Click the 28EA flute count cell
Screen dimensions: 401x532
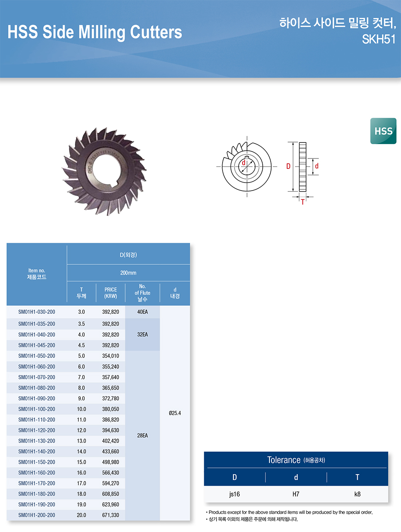point(142,435)
